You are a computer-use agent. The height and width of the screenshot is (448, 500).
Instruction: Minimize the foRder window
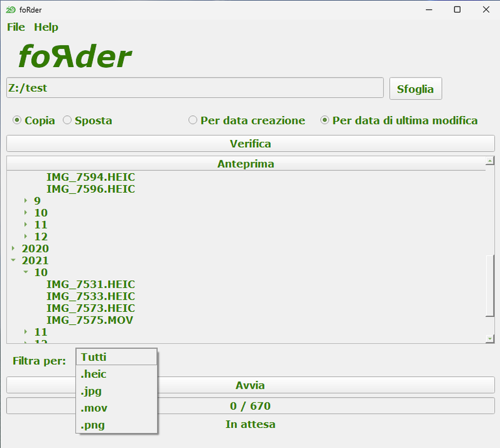tap(429, 10)
